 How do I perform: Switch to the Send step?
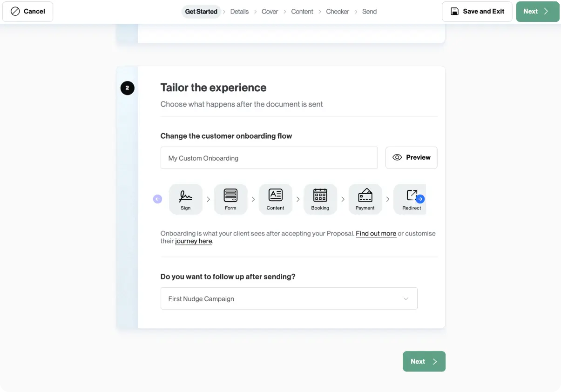point(369,11)
